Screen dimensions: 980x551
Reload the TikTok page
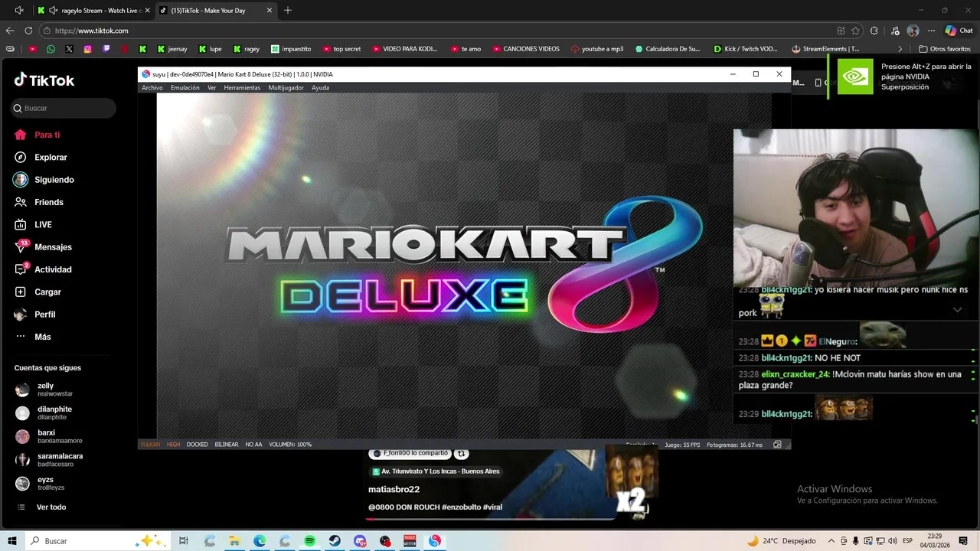(x=28, y=31)
